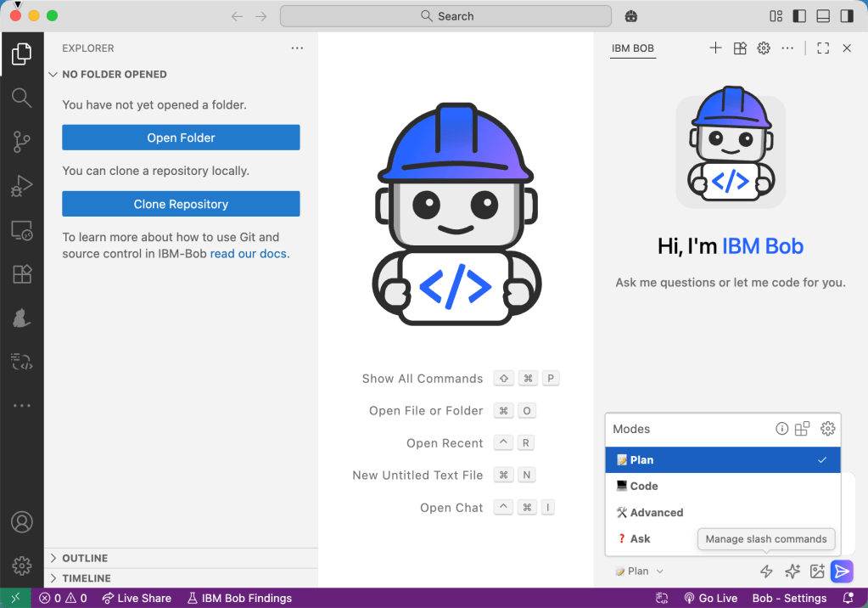Expand the TIMELINE section
Viewport: 868px width, 608px height.
coord(86,578)
